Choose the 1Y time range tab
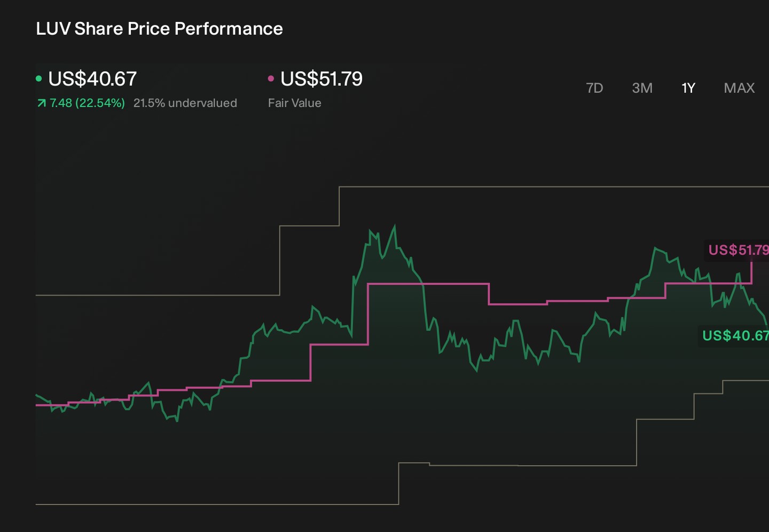Viewport: 769px width, 532px height. coord(688,88)
